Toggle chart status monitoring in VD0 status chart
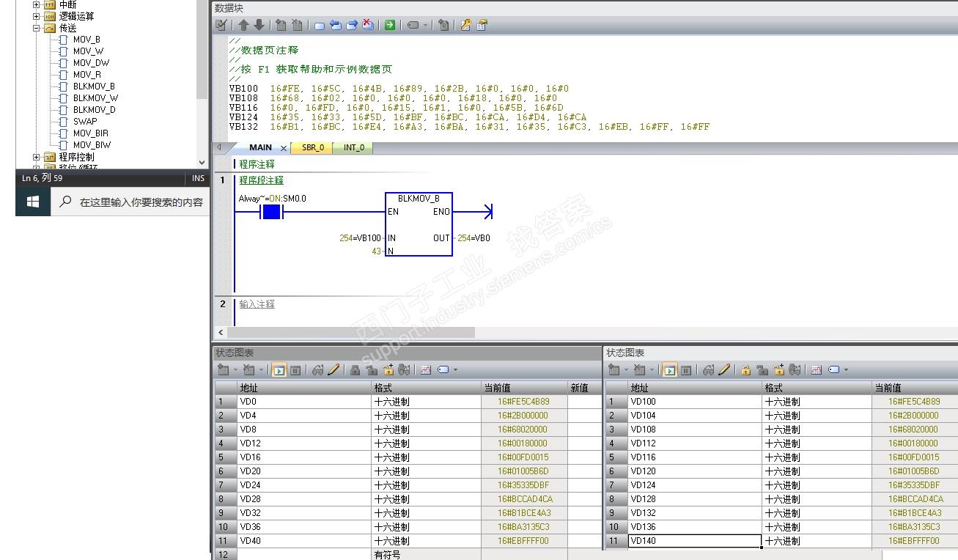The width and height of the screenshot is (958, 560). (279, 370)
